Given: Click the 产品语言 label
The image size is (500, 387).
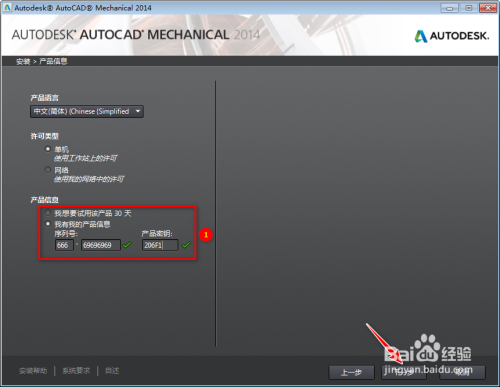Looking at the screenshot, I should point(44,98).
